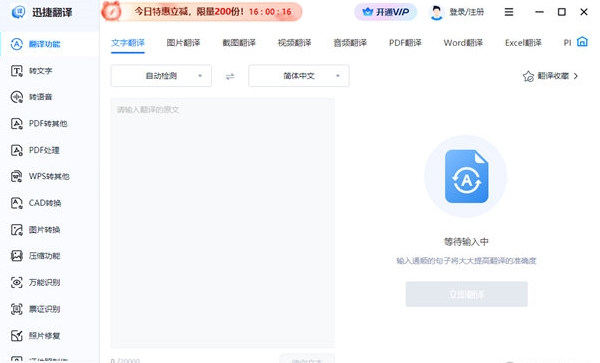The image size is (600, 363).
Task: Click the 翻译功能 sidebar label
Action: 44,44
